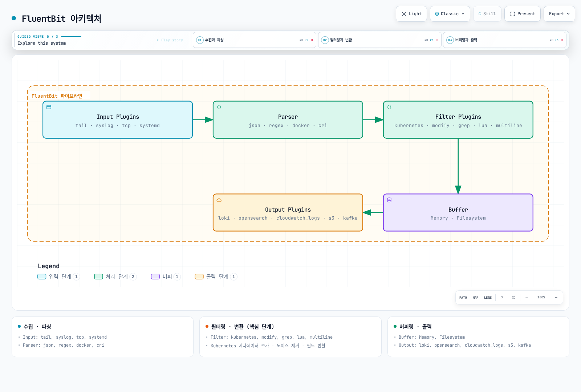Toggle the Still animation setting

click(487, 14)
